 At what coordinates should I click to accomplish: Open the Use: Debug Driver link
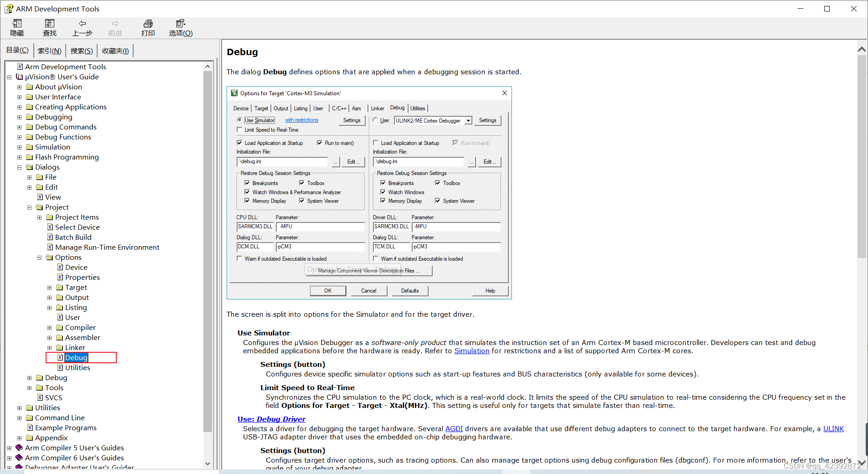click(x=271, y=419)
